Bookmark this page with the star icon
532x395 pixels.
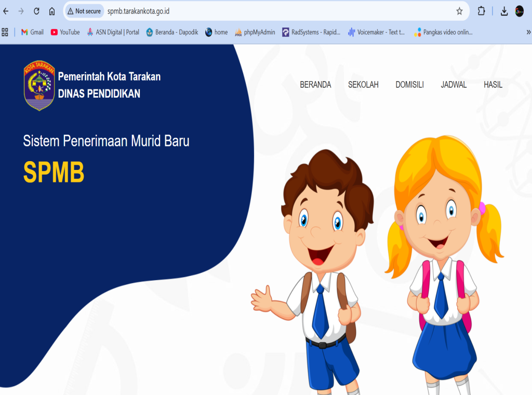pyautogui.click(x=459, y=11)
